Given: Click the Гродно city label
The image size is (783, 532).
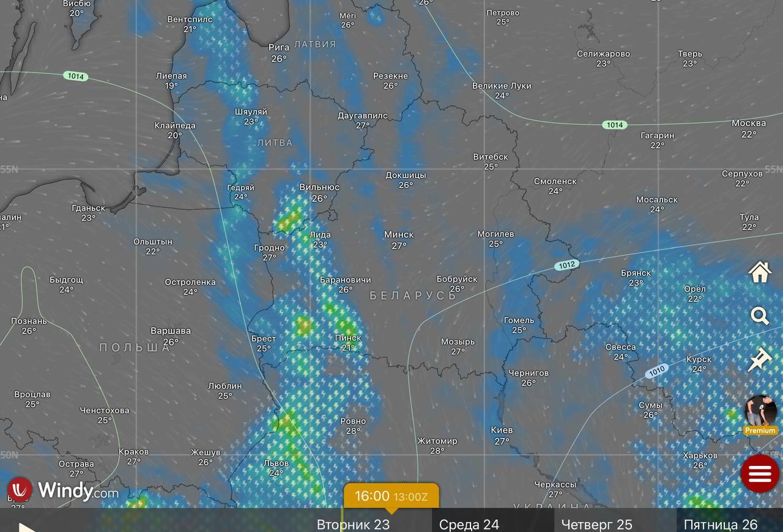Looking at the screenshot, I should (269, 248).
